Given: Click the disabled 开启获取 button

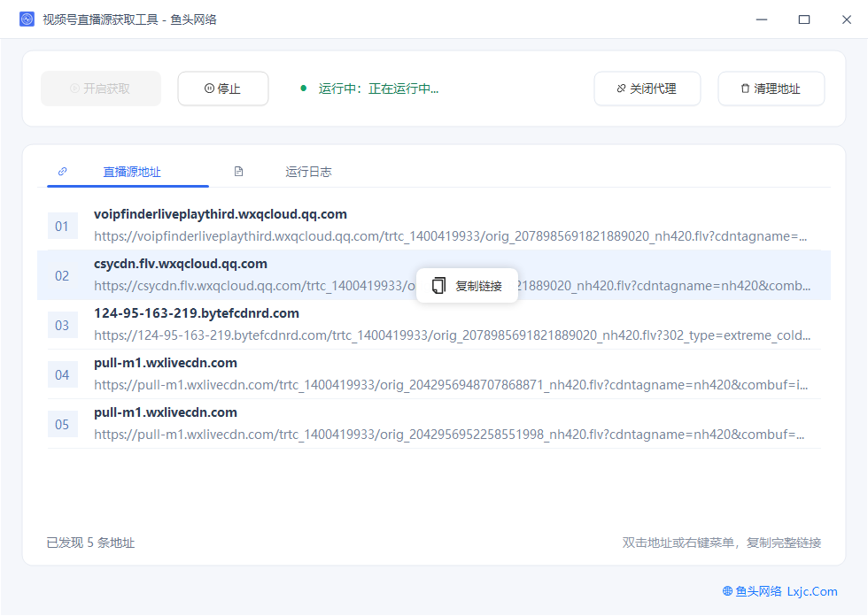Looking at the screenshot, I should click(x=101, y=89).
